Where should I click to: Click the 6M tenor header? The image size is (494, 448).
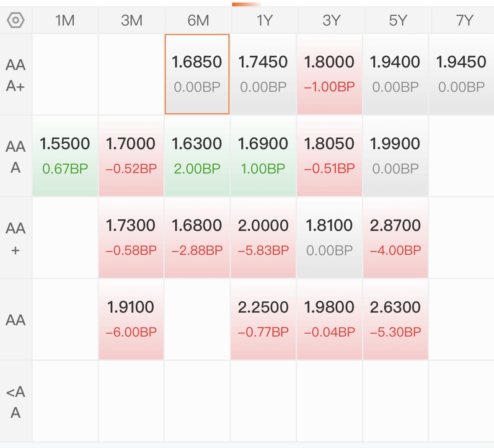(x=198, y=21)
